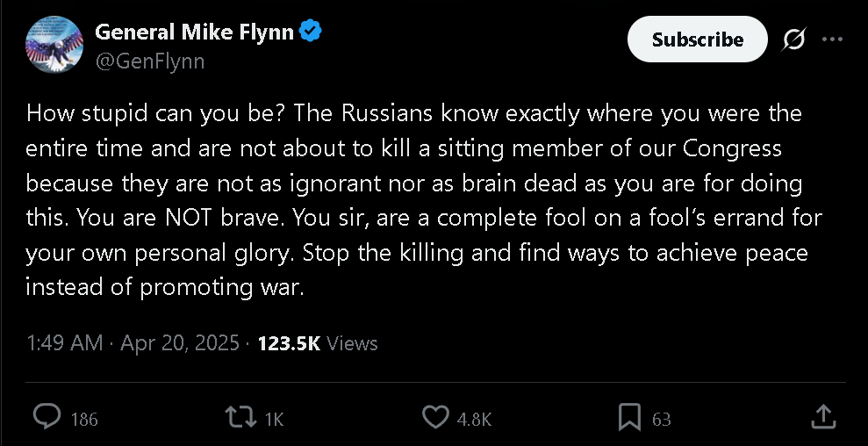Click the @GenFlynn handle

click(149, 61)
